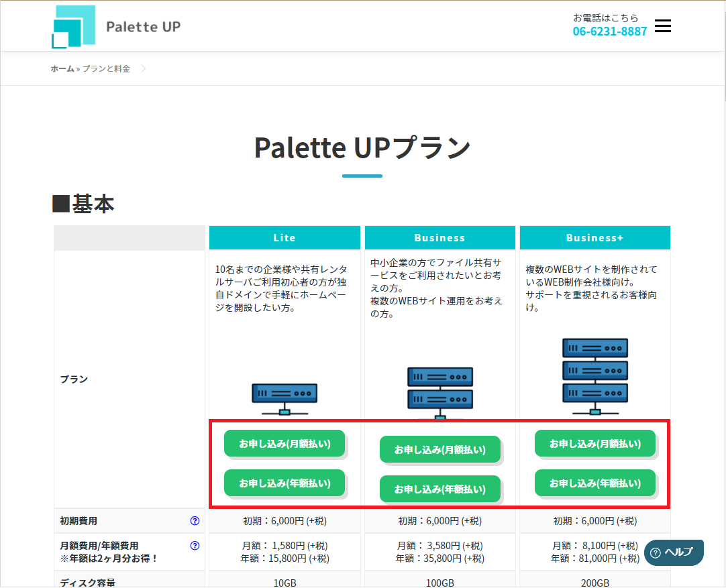This screenshot has height=588, width=726.
Task: Click the ディスク容量 row label
Action: [x=87, y=583]
